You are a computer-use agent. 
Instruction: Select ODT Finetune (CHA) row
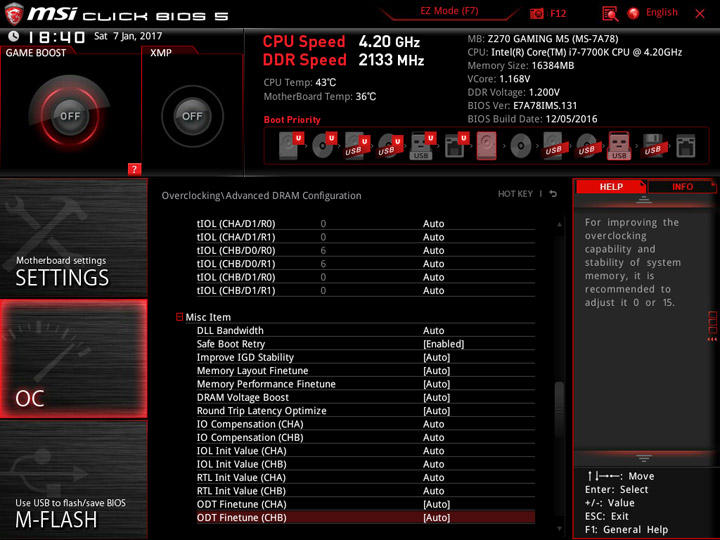coord(366,504)
